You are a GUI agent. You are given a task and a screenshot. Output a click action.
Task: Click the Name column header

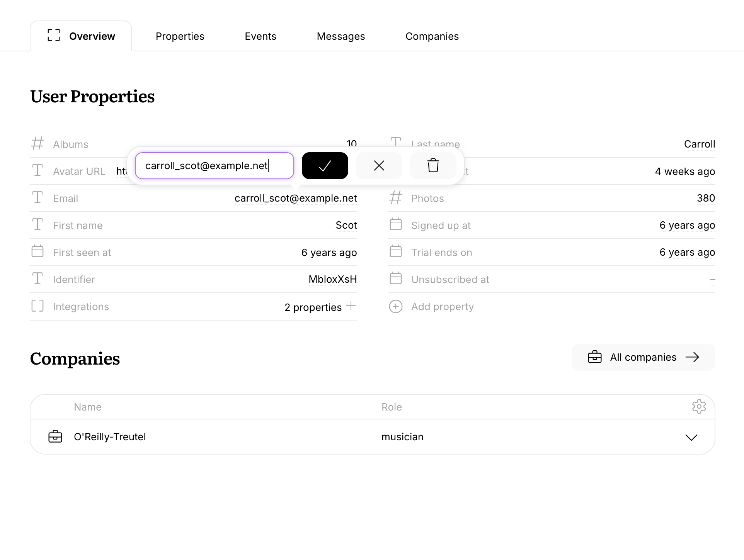tap(88, 407)
